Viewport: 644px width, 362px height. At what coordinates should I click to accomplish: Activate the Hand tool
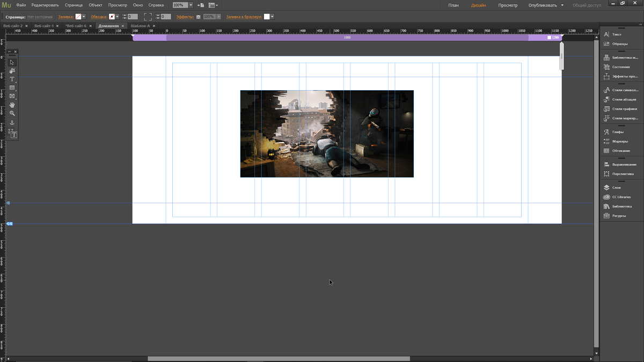point(12,105)
